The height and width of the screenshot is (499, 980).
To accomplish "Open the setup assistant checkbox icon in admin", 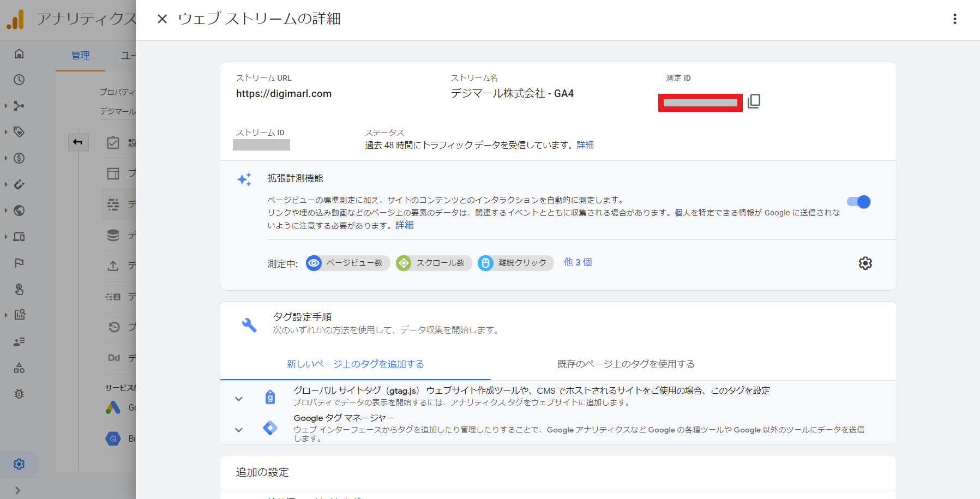I will click(x=113, y=143).
